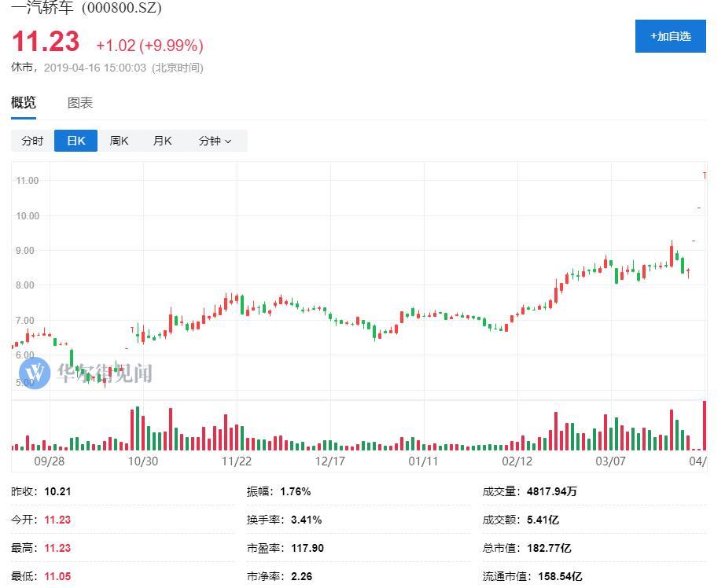Image resolution: width=725 pixels, height=588 pixels.
Task: Click the 昨收 value 10.21
Action: point(58,491)
